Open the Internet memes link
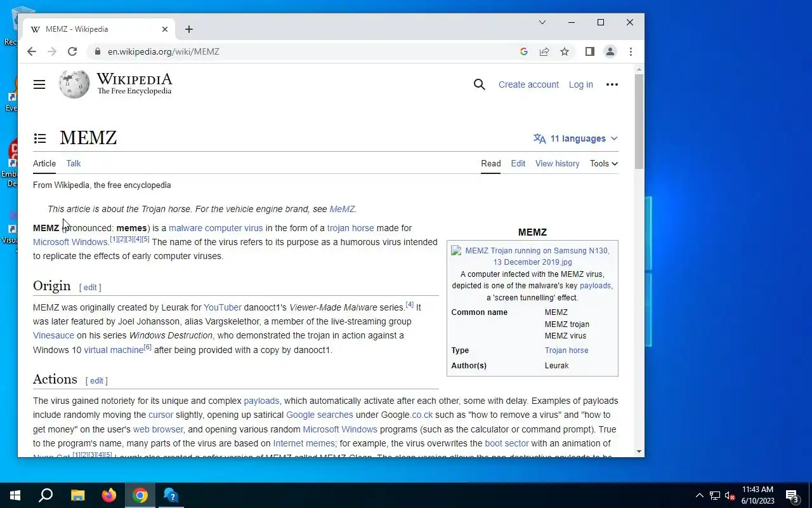 pyautogui.click(x=304, y=443)
